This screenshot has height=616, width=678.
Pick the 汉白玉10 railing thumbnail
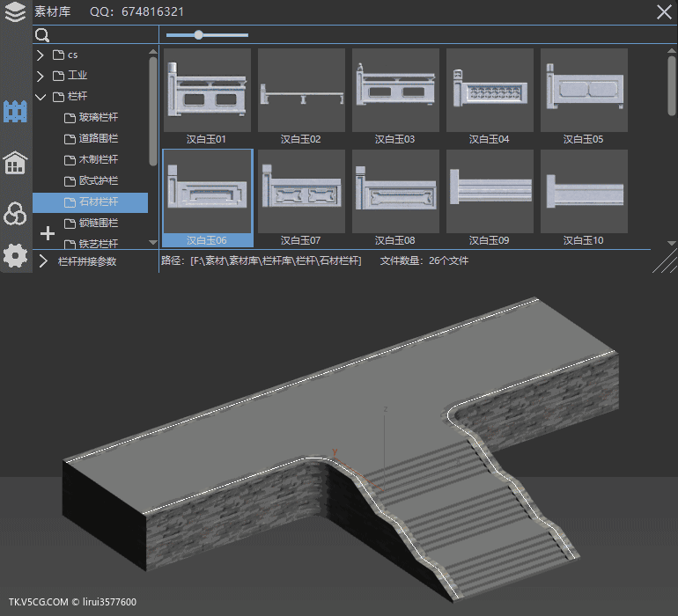click(x=584, y=191)
